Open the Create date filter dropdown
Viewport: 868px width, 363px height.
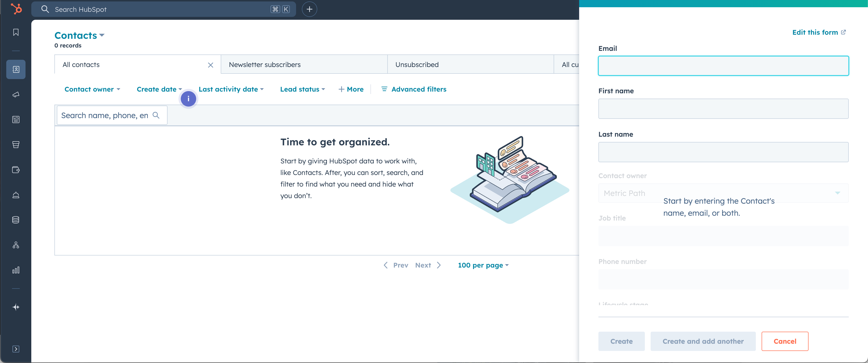159,89
